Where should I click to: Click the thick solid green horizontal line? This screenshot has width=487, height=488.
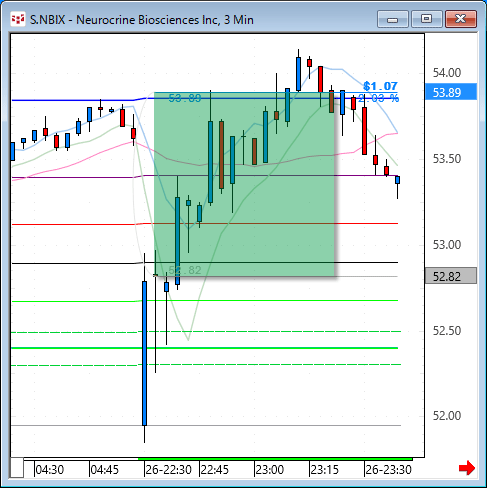click(x=205, y=348)
